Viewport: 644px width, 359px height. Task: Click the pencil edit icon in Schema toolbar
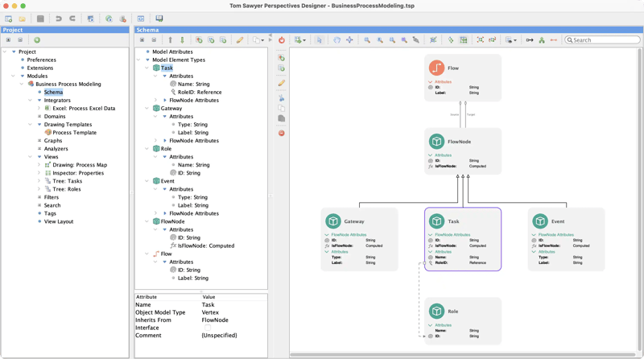(x=240, y=40)
